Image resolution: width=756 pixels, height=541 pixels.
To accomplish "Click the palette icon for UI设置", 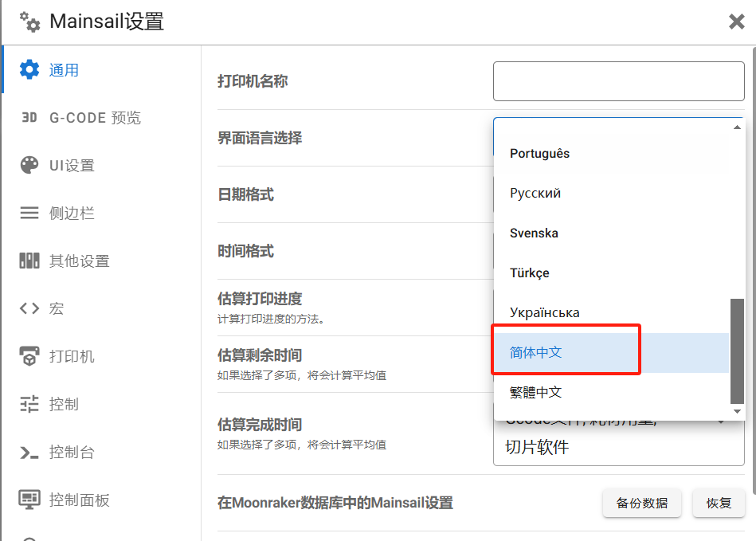I will tap(29, 166).
